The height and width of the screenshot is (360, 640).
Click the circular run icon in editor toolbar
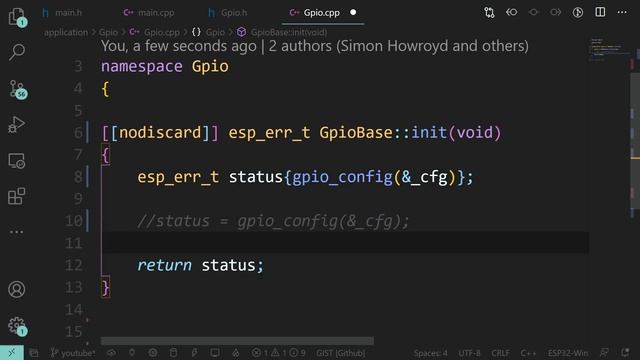point(578,13)
